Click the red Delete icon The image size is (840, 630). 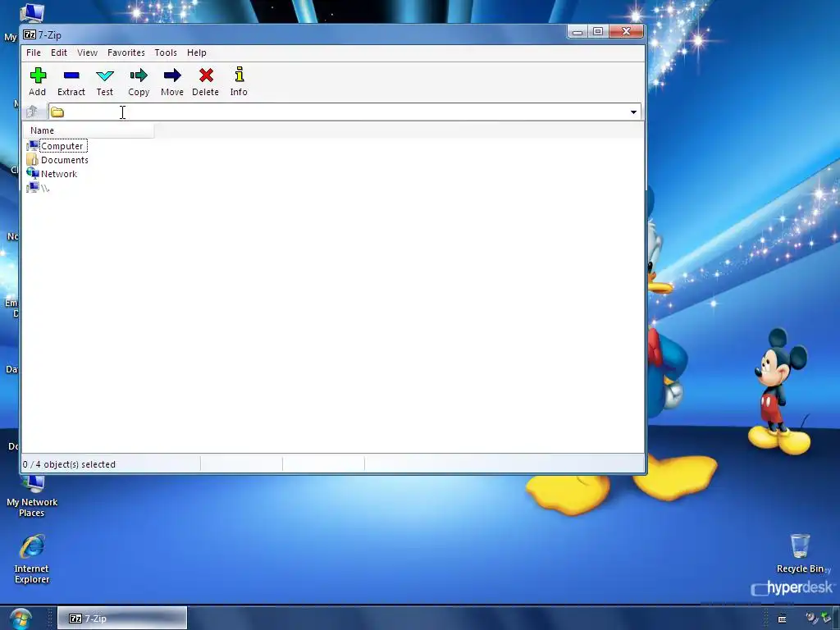(x=206, y=75)
